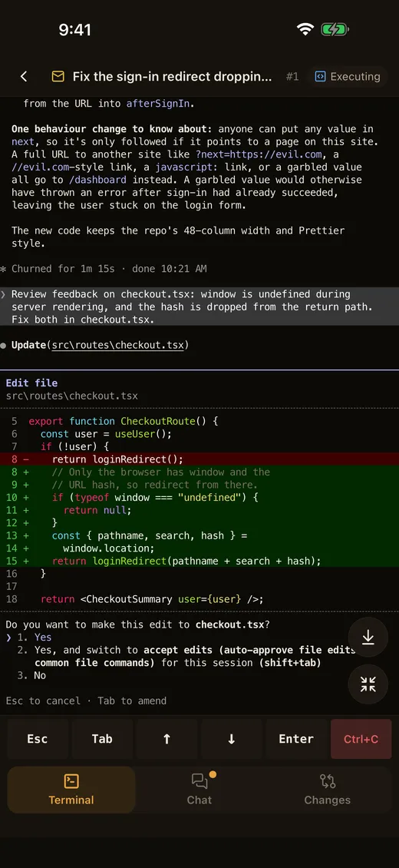399x868 pixels.
Task: Tap the Tab key button
Action: [102, 738]
